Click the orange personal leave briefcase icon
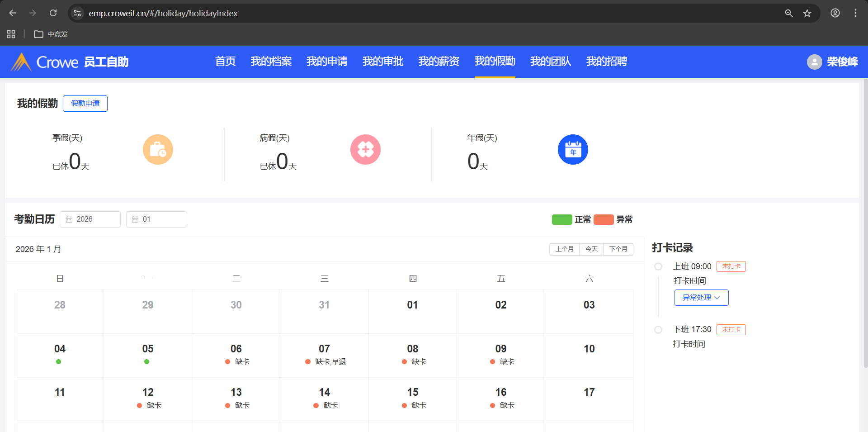 point(158,150)
